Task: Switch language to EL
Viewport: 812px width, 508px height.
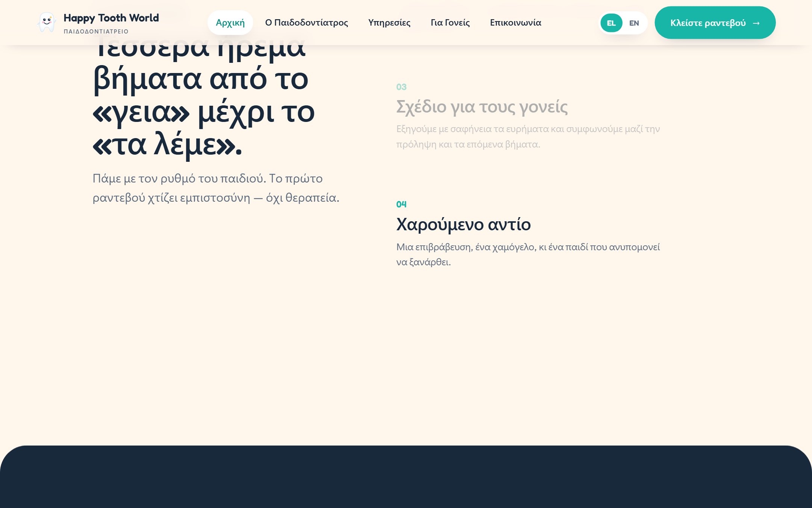Action: [611, 23]
